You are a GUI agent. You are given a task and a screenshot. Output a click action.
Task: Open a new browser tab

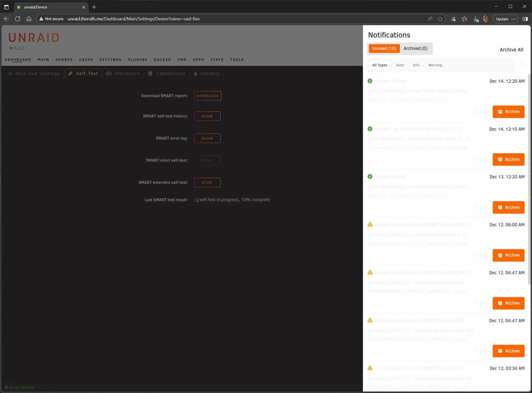pyautogui.click(x=94, y=7)
